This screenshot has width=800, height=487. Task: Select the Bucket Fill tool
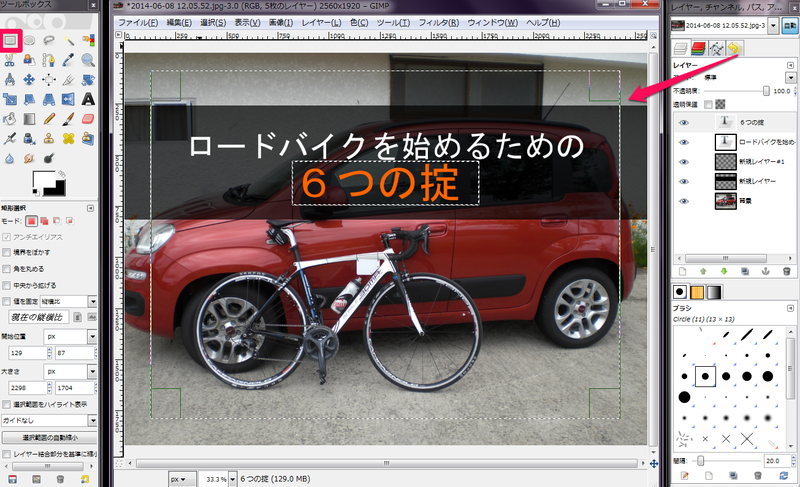(9, 119)
